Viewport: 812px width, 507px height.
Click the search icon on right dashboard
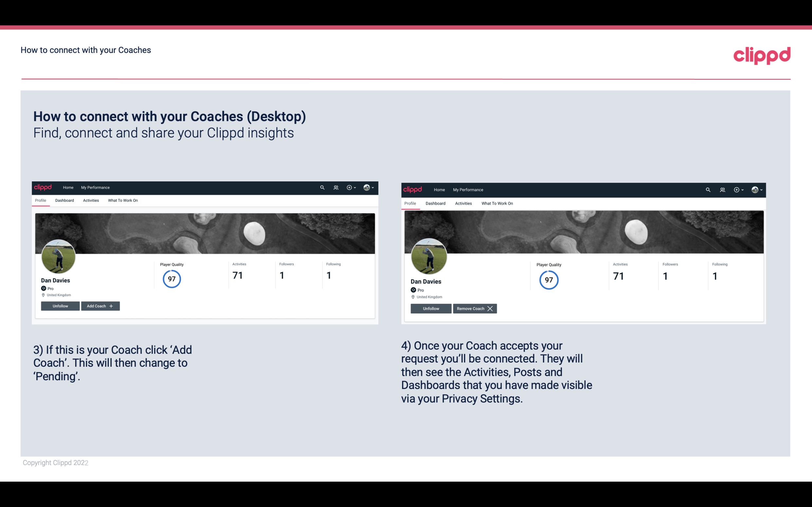[x=708, y=189]
